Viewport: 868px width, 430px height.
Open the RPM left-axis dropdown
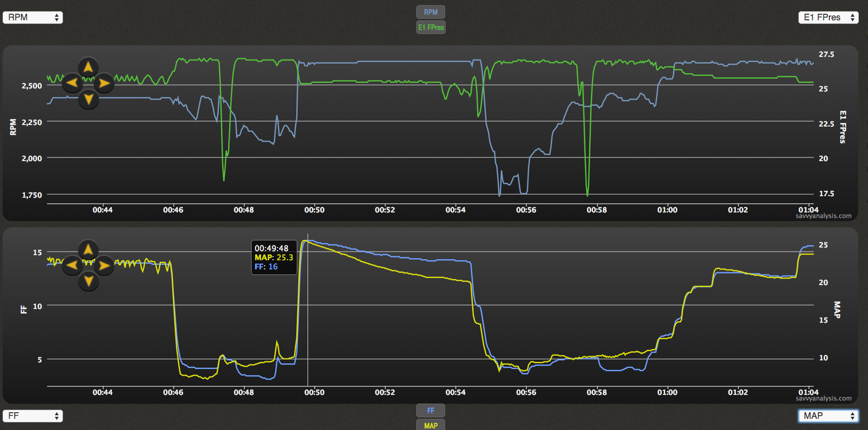pos(33,17)
